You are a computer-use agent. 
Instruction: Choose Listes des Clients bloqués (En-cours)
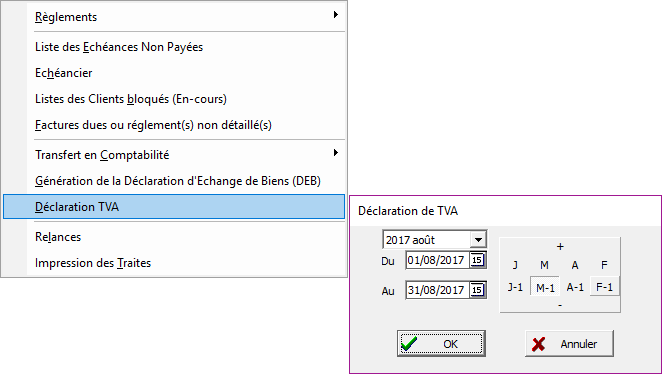[x=174, y=99]
